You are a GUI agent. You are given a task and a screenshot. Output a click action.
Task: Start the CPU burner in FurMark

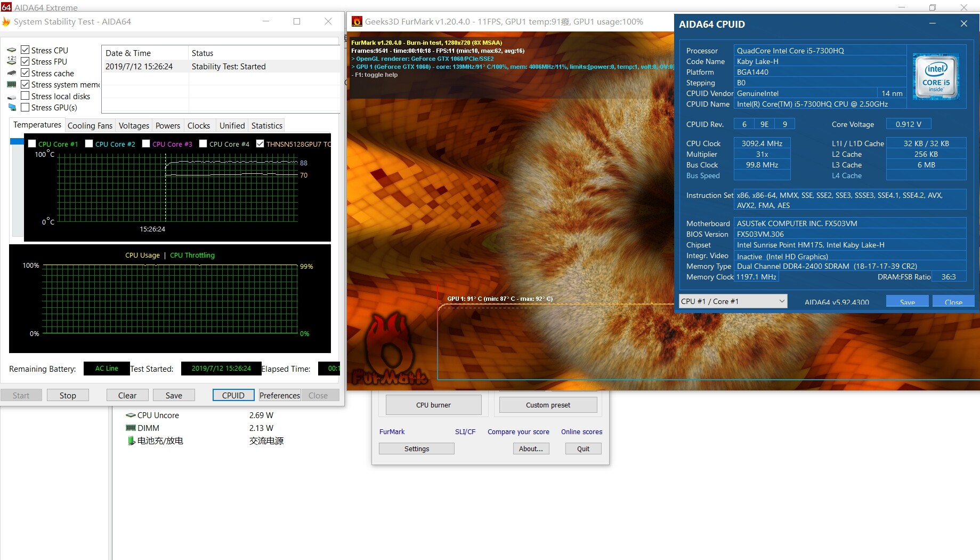[433, 405]
